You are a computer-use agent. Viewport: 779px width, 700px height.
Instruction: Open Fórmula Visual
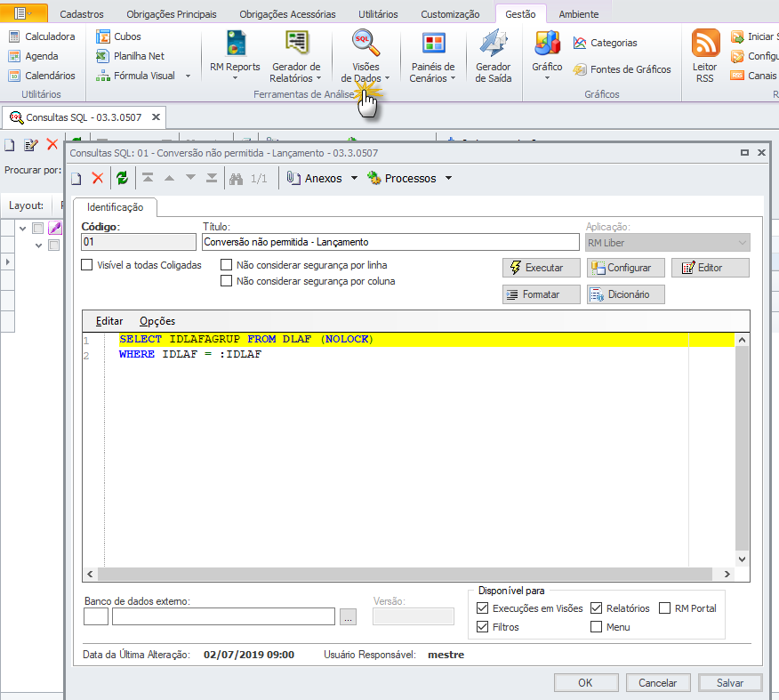pyautogui.click(x=135, y=76)
